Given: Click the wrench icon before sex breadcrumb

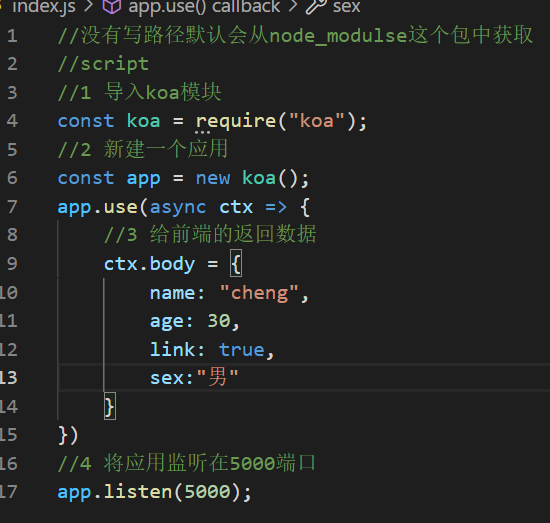Looking at the screenshot, I should (x=316, y=6).
